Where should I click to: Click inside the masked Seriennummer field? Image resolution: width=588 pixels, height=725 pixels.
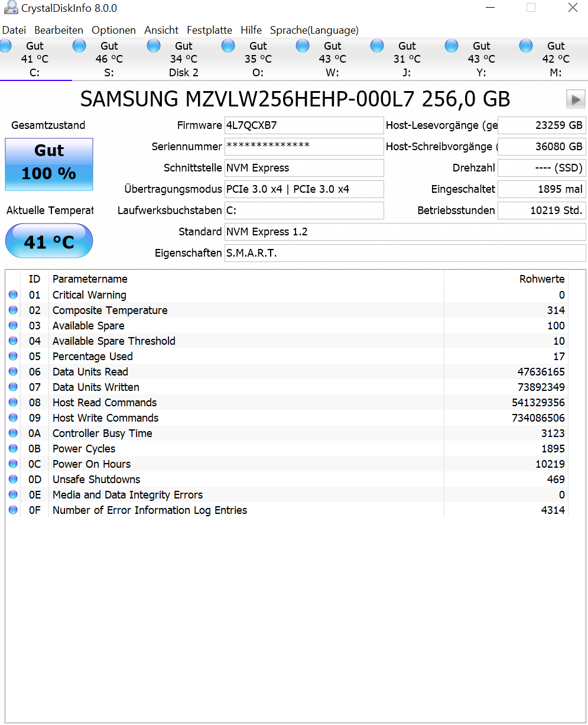(x=304, y=146)
